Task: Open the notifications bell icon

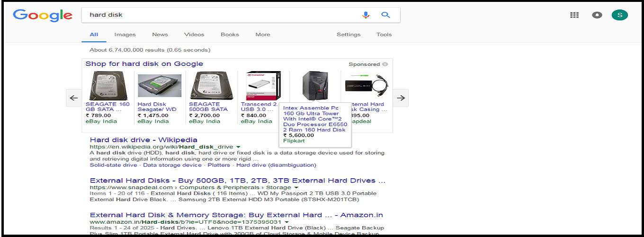Action: click(x=597, y=15)
